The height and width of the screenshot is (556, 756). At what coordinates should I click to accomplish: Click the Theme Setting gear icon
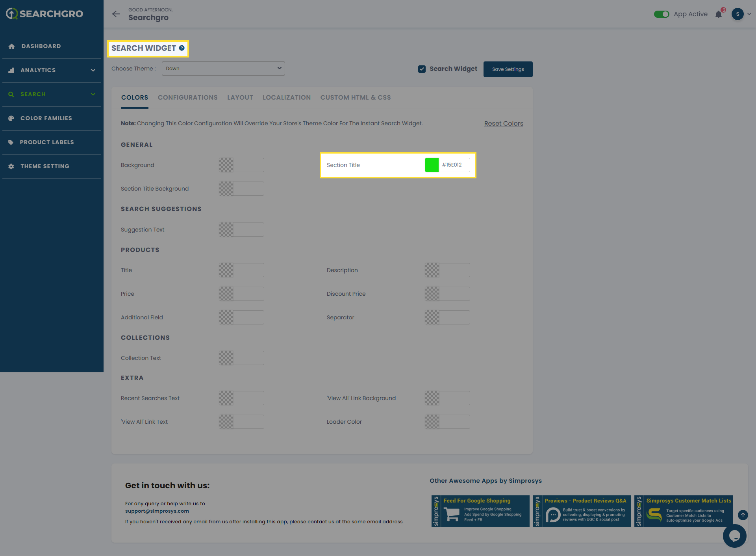(x=11, y=167)
